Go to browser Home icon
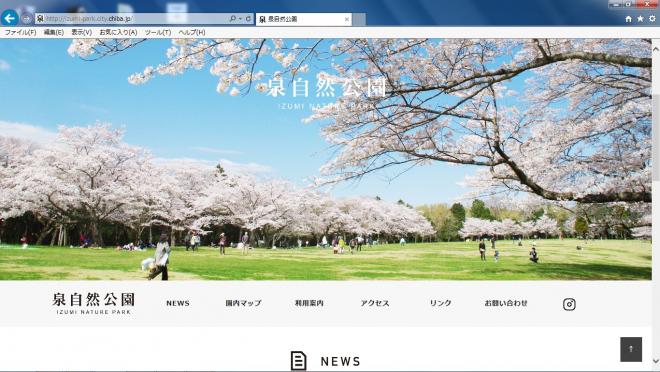The width and height of the screenshot is (660, 372). (x=628, y=19)
